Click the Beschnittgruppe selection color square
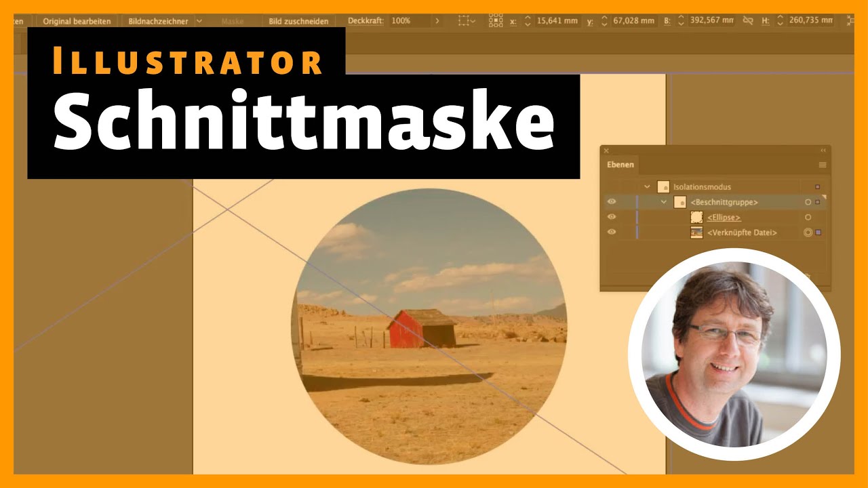This screenshot has height=488, width=868. pos(818,202)
